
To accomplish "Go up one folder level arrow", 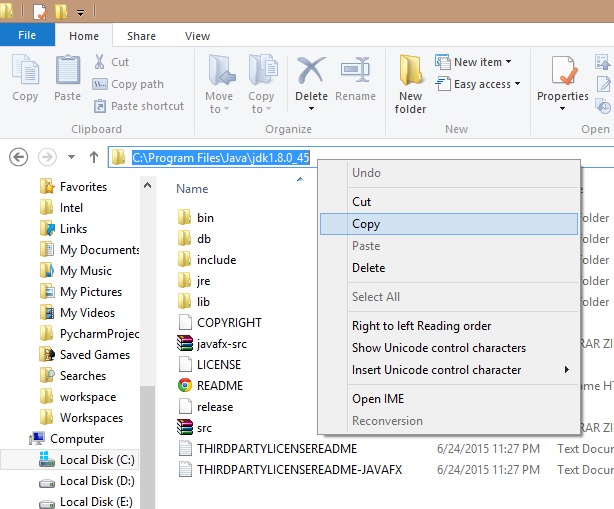I will [94, 157].
